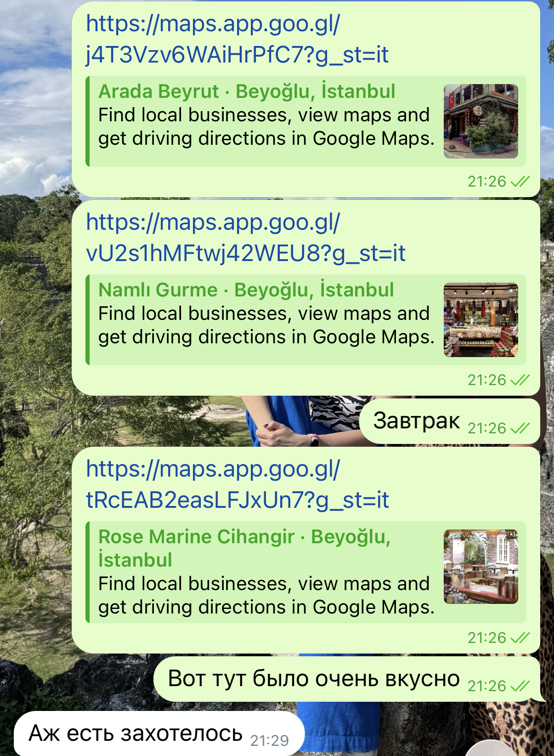Tap the read checkmarks on the Arada Beyrut message
The width and height of the screenshot is (554, 756).
(x=520, y=182)
